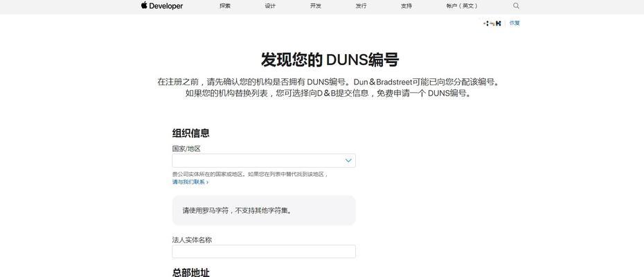Open the search magnifier icon

(517, 6)
